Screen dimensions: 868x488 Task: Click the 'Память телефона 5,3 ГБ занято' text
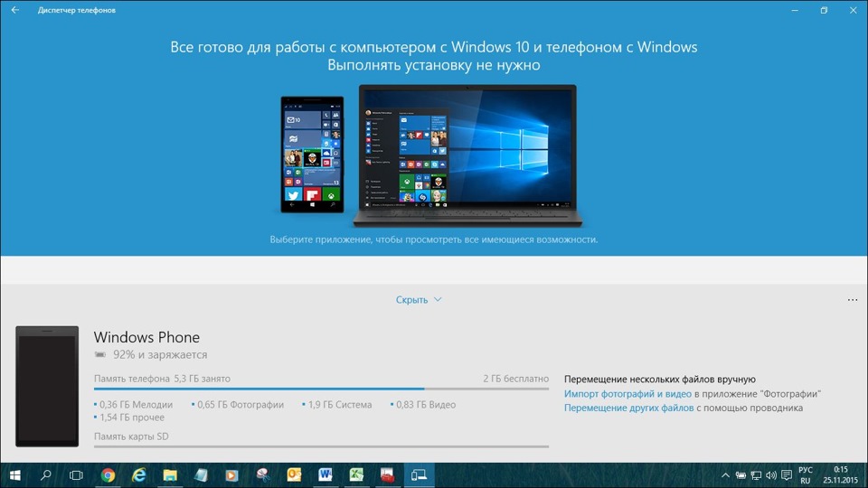[162, 379]
